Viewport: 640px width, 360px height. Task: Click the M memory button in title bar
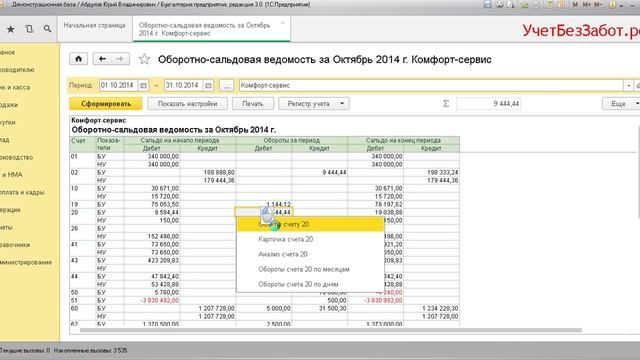pos(576,4)
